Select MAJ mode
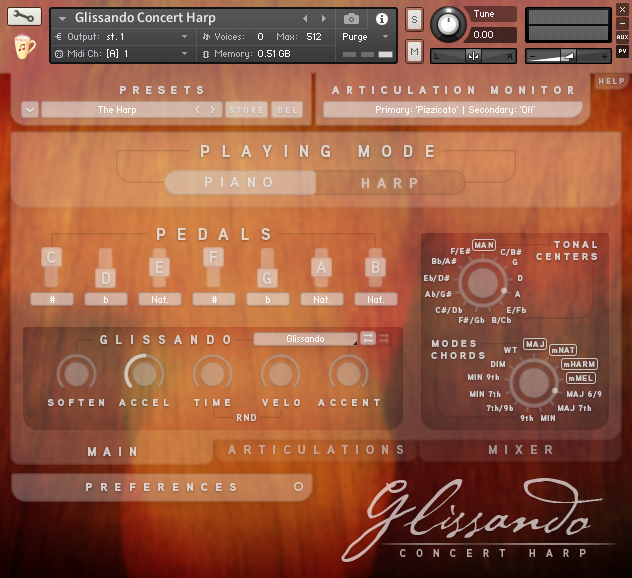632x578 pixels. [x=535, y=344]
